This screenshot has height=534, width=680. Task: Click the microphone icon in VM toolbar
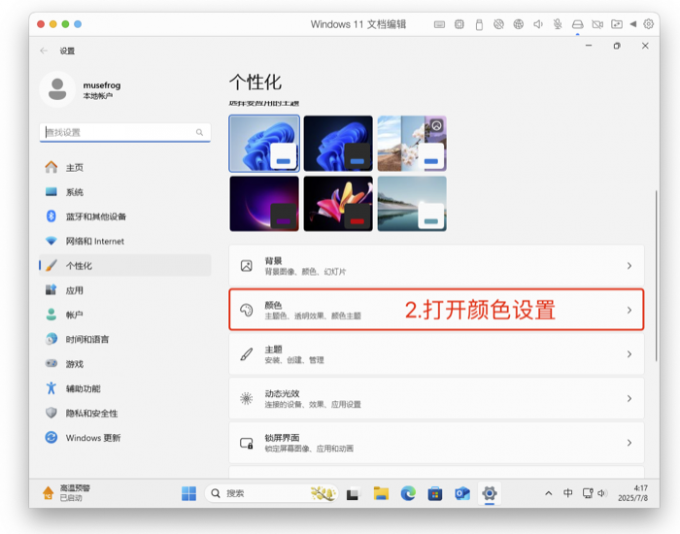pyautogui.click(x=558, y=24)
